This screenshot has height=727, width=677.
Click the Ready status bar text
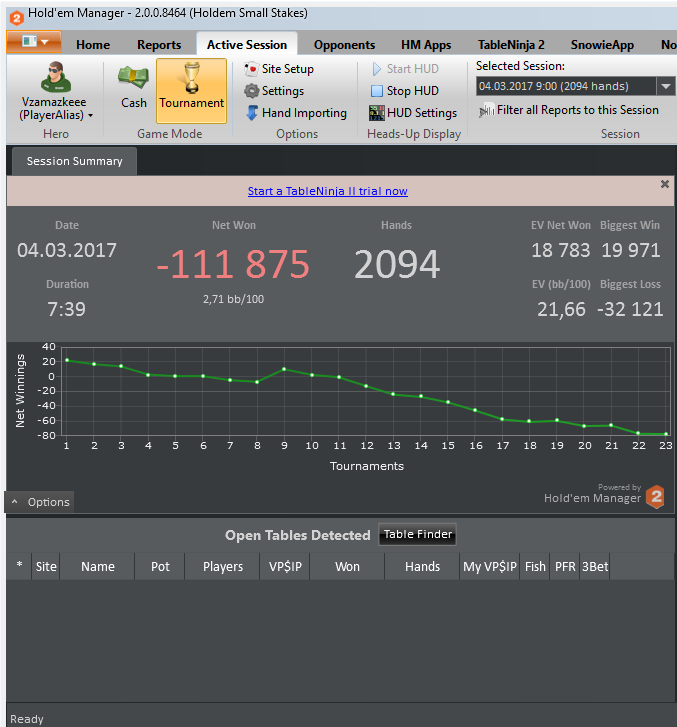tap(27, 719)
